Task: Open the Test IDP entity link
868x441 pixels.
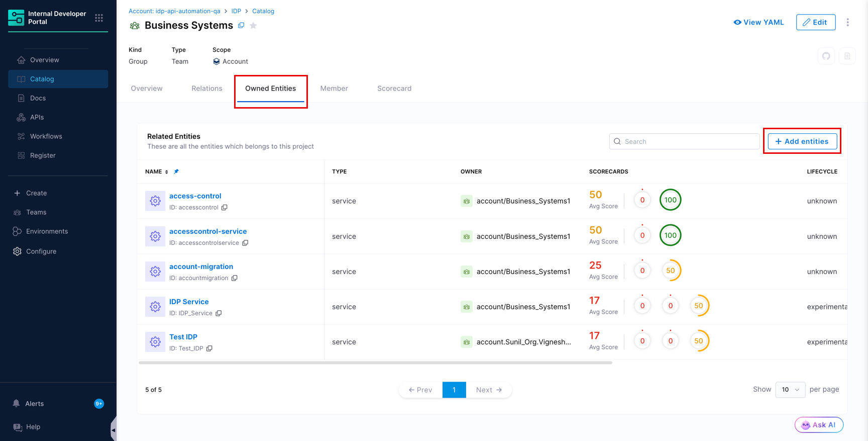Action: [x=183, y=337]
